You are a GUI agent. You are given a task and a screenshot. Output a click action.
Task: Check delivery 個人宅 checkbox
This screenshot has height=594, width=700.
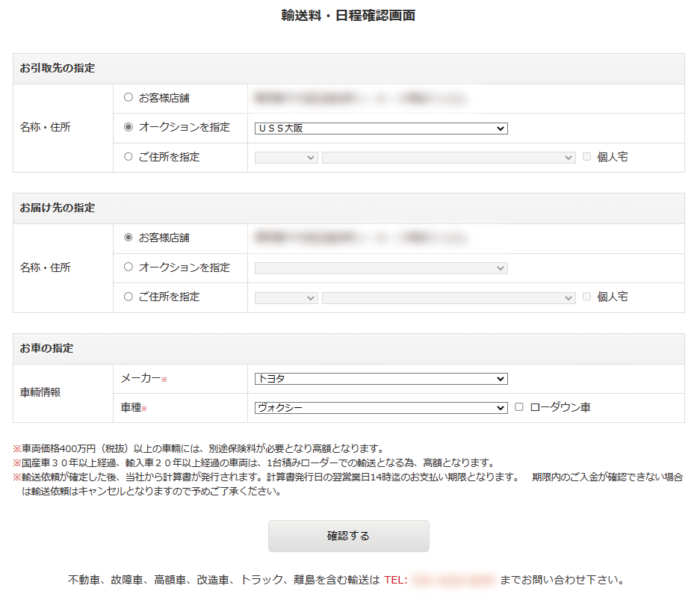pyautogui.click(x=586, y=297)
